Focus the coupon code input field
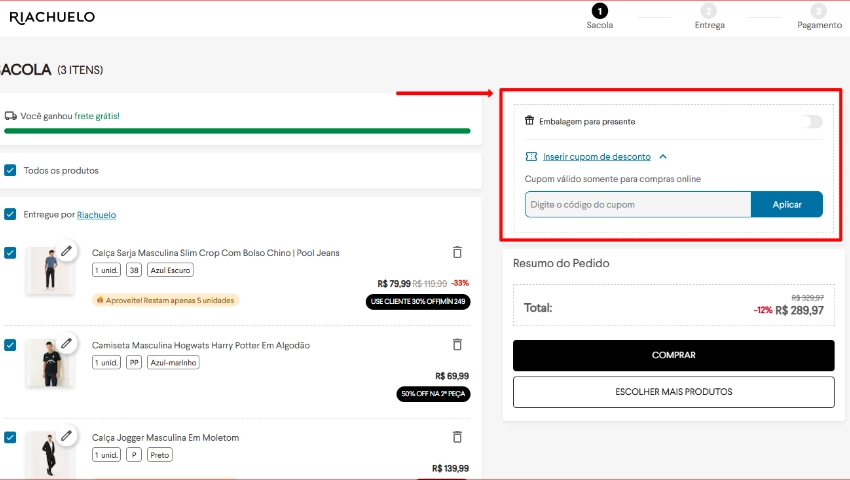 (x=638, y=204)
